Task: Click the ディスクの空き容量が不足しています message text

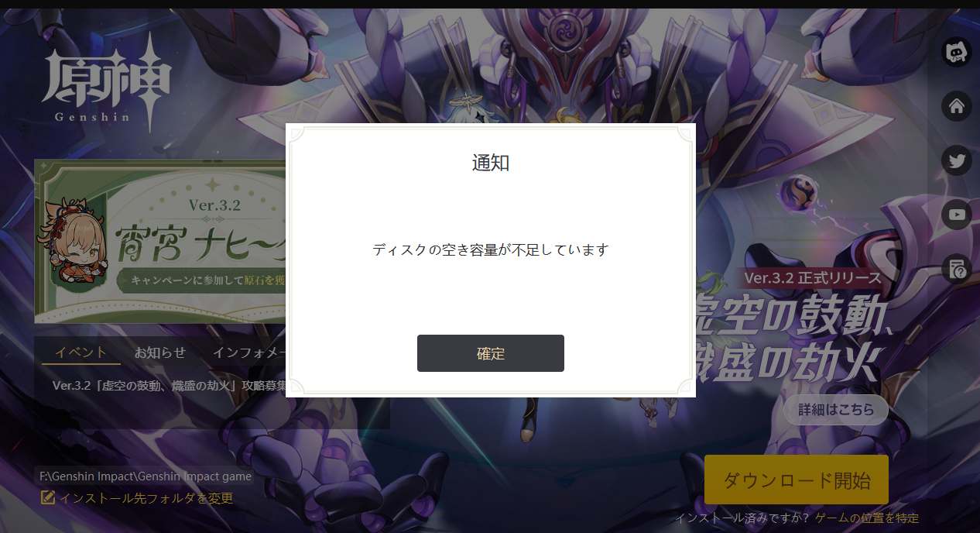Action: (x=491, y=250)
